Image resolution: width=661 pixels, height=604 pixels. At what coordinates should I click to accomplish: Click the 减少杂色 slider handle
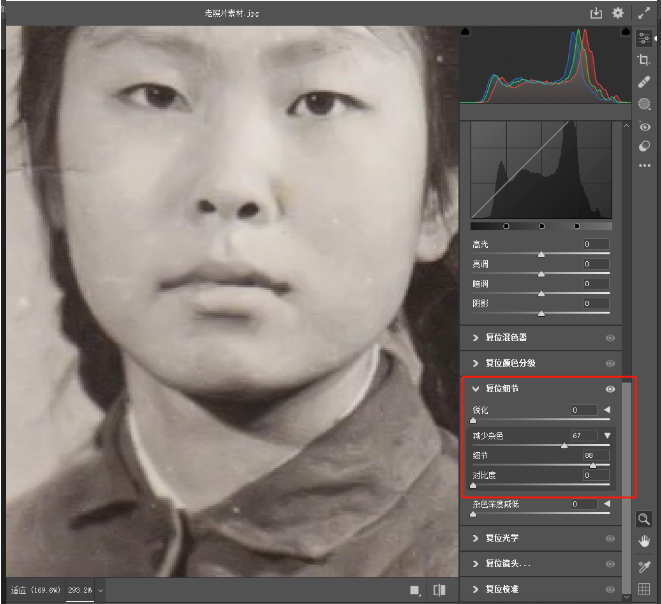click(x=564, y=445)
